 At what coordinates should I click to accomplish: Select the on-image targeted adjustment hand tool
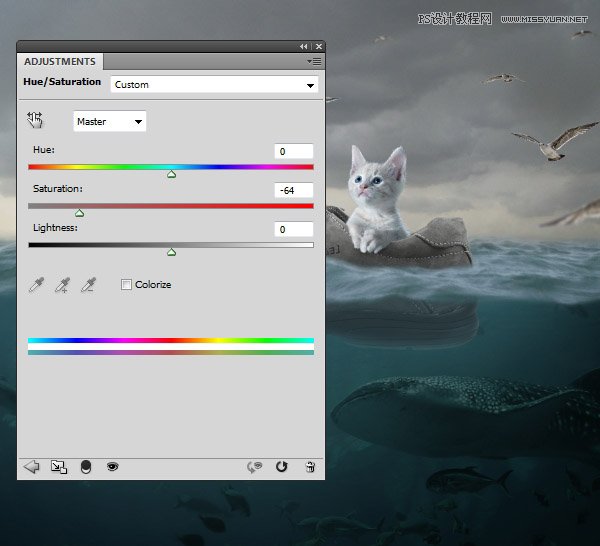[35, 120]
